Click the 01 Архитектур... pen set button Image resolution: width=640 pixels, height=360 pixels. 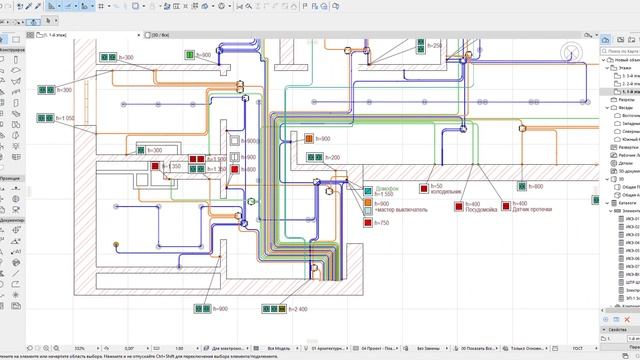[x=328, y=348]
